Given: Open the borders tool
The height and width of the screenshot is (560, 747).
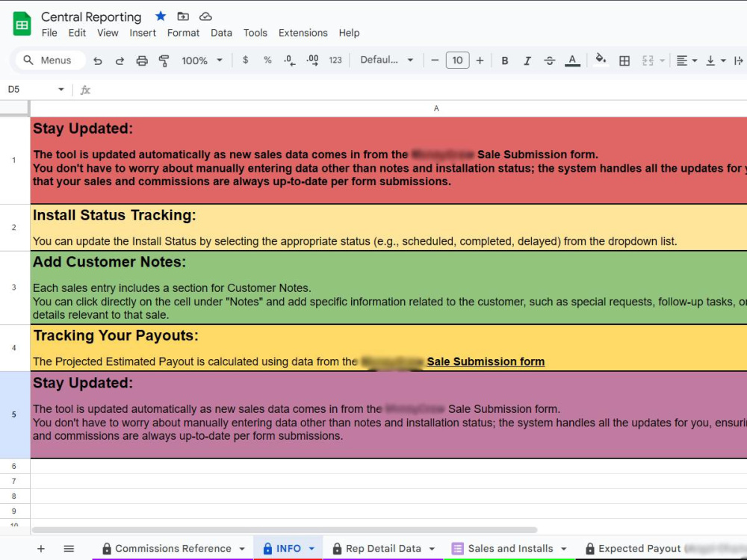Looking at the screenshot, I should pos(624,60).
